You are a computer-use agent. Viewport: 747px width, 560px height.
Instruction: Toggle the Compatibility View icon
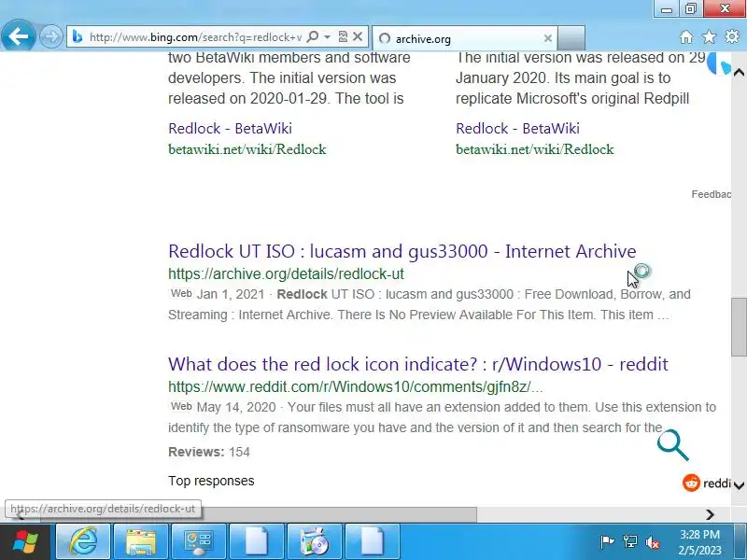point(343,36)
